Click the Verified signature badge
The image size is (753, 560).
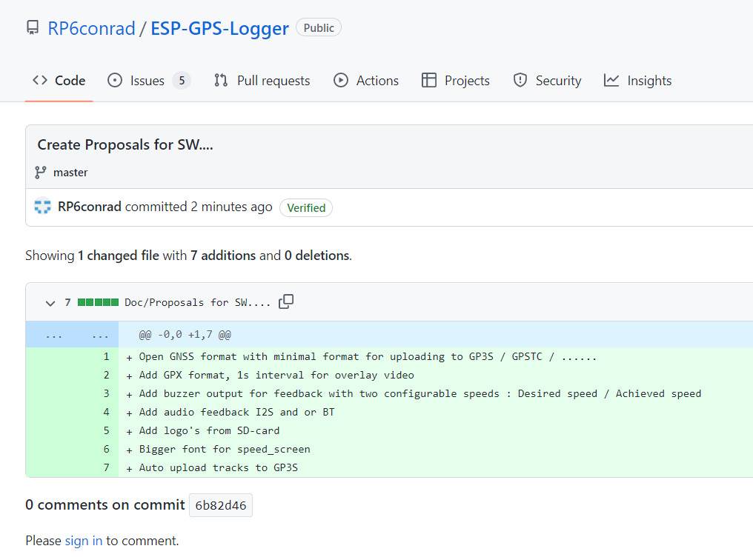[x=306, y=207]
